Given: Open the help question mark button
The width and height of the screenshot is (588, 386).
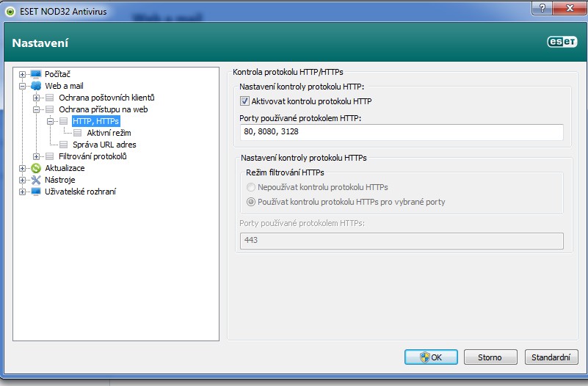Looking at the screenshot, I should [542, 7].
